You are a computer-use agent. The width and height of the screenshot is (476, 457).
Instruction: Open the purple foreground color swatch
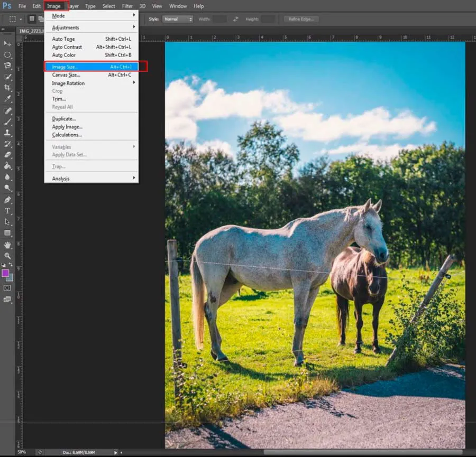[5, 273]
